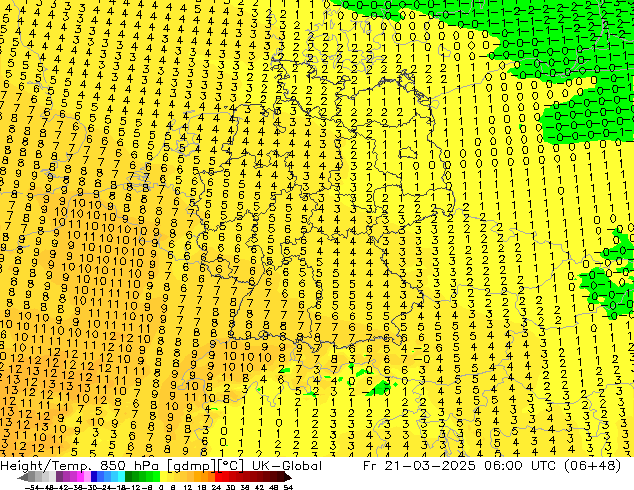Click the "(06+48)" forecast run label
This screenshot has width=634, height=490.
click(594, 466)
